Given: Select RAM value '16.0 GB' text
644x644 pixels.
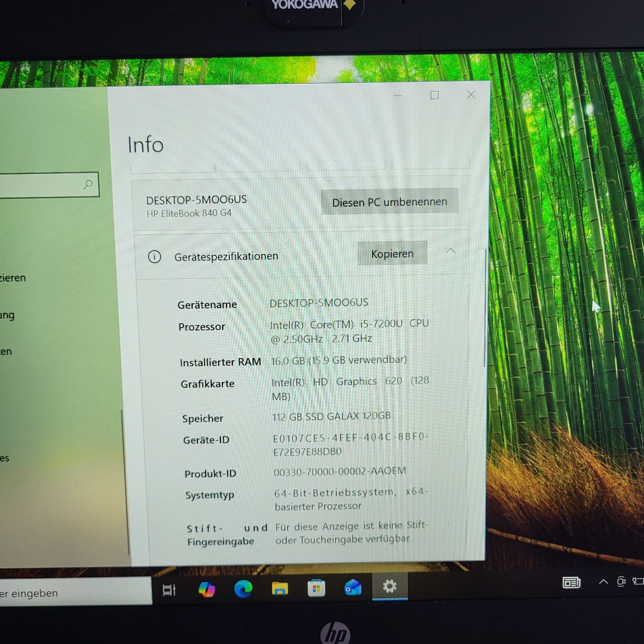Looking at the screenshot, I should [288, 361].
